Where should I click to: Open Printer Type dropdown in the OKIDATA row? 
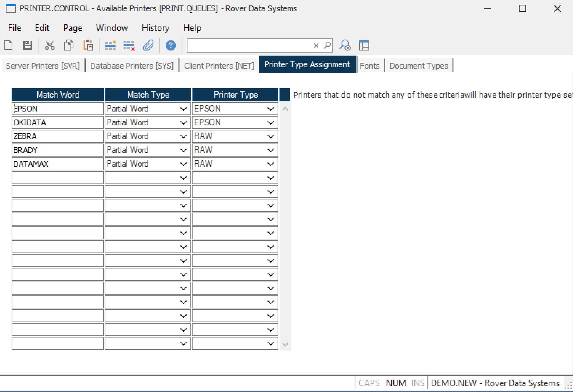tap(271, 123)
